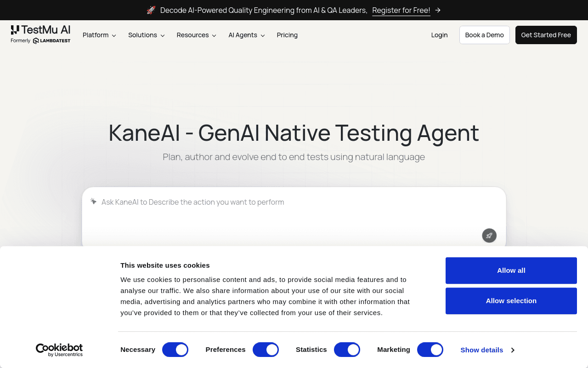Click the LambdaTest formerly logo
The image size is (588, 368).
51,41
